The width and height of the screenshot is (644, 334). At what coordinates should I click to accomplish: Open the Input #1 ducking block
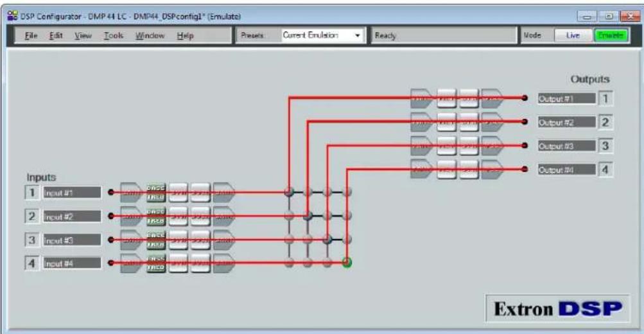pos(200,192)
